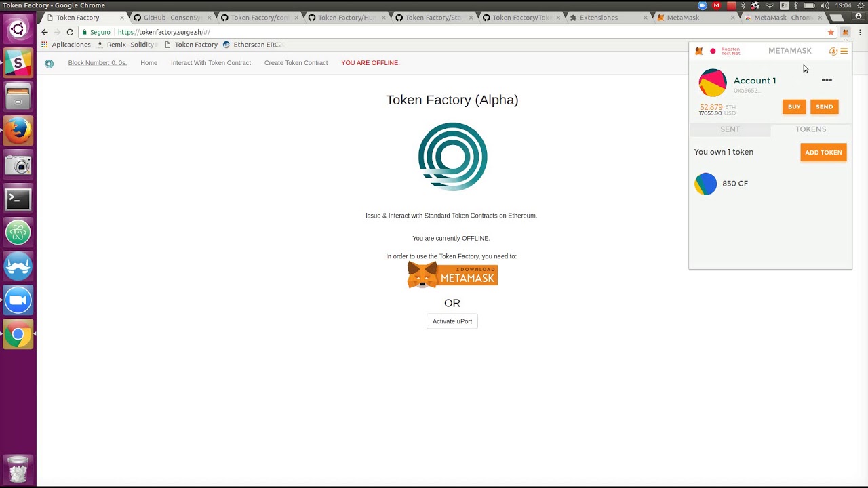Click the large Token Factory concentric circles logo
The height and width of the screenshot is (488, 868).
[x=452, y=157]
